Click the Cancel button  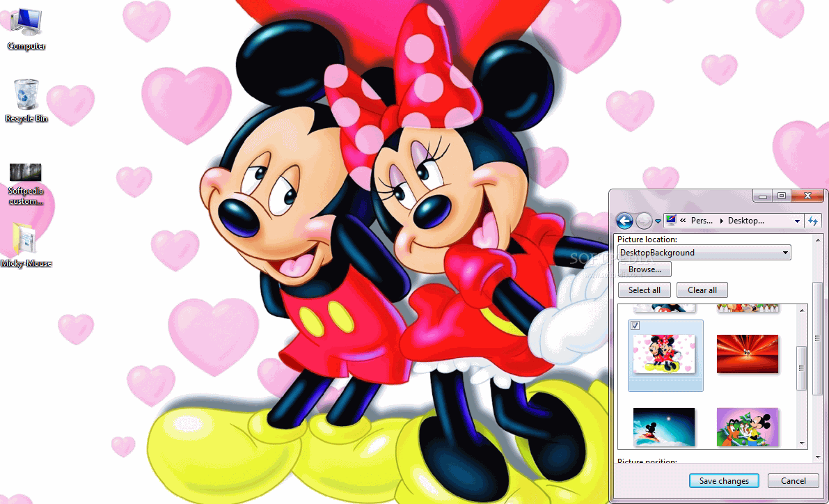click(793, 481)
